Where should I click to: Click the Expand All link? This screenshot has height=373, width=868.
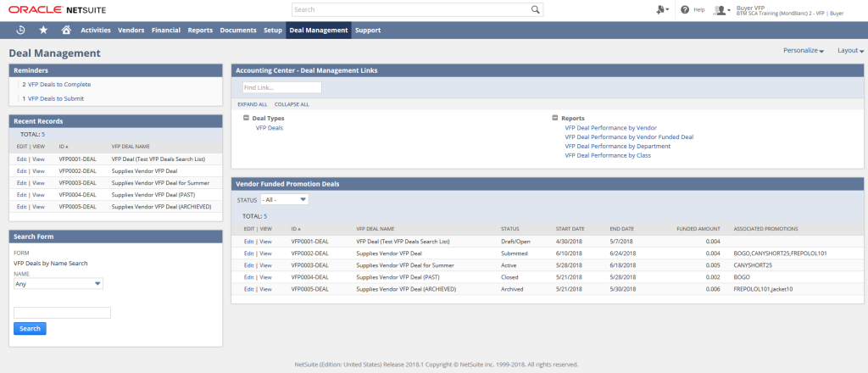(x=253, y=104)
